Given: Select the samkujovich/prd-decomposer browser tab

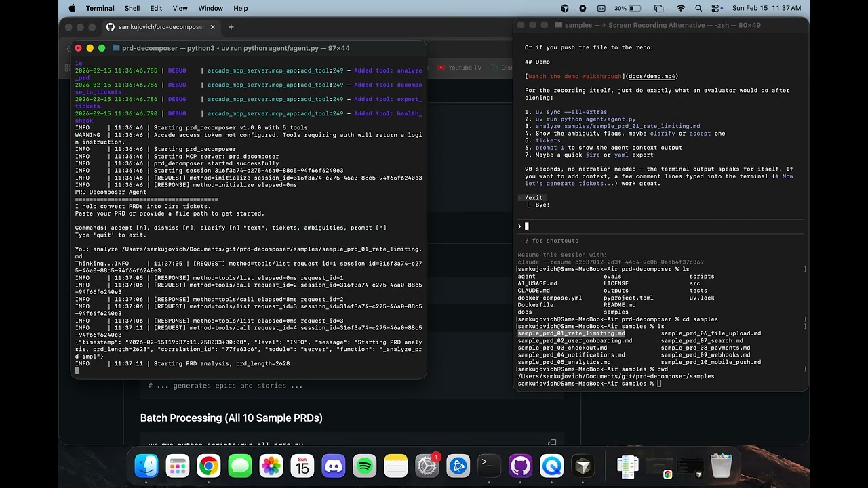Looking at the screenshot, I should tap(160, 27).
